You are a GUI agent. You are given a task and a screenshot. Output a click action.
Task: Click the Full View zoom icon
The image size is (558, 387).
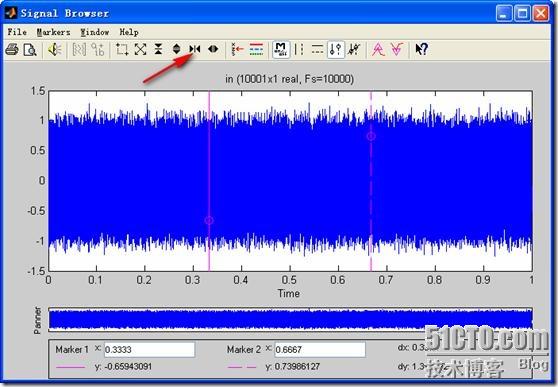point(140,49)
